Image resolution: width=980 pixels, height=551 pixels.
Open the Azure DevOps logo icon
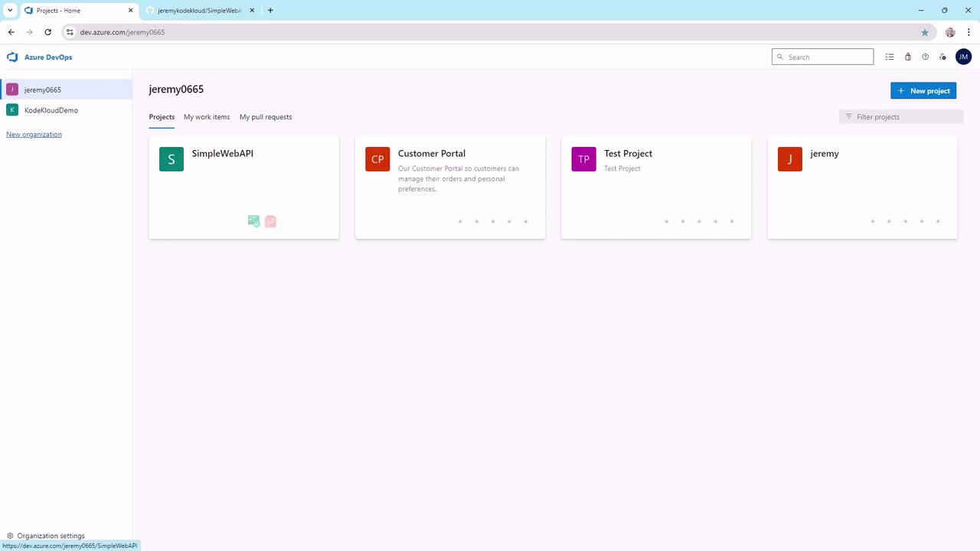(12, 57)
